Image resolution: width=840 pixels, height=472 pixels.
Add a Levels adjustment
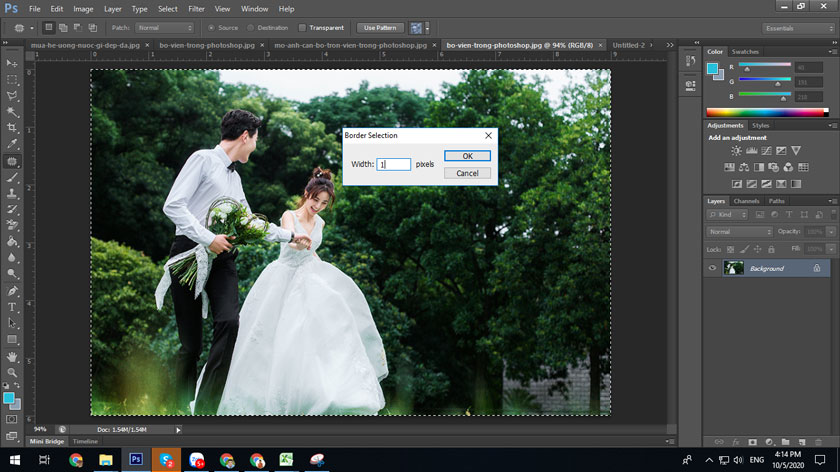coord(752,151)
